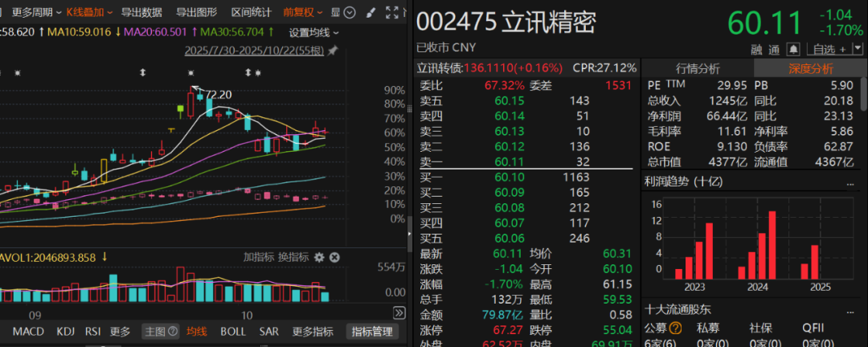Enable the MACD sub-chart indicator
868x347 pixels.
pyautogui.click(x=28, y=332)
